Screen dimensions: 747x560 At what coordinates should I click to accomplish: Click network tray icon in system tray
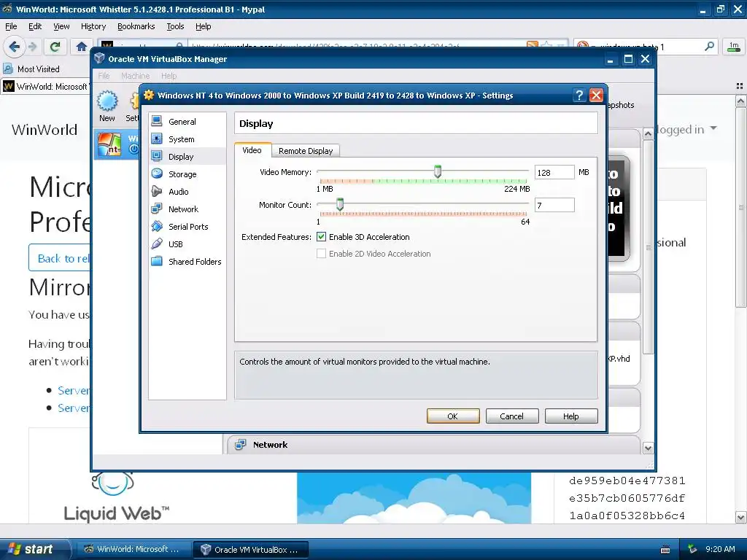tap(692, 549)
